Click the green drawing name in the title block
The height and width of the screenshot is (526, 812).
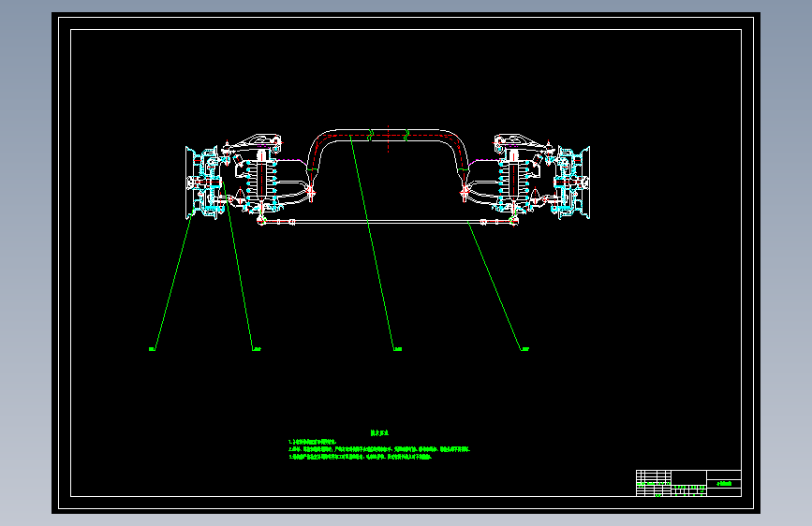tap(724, 484)
